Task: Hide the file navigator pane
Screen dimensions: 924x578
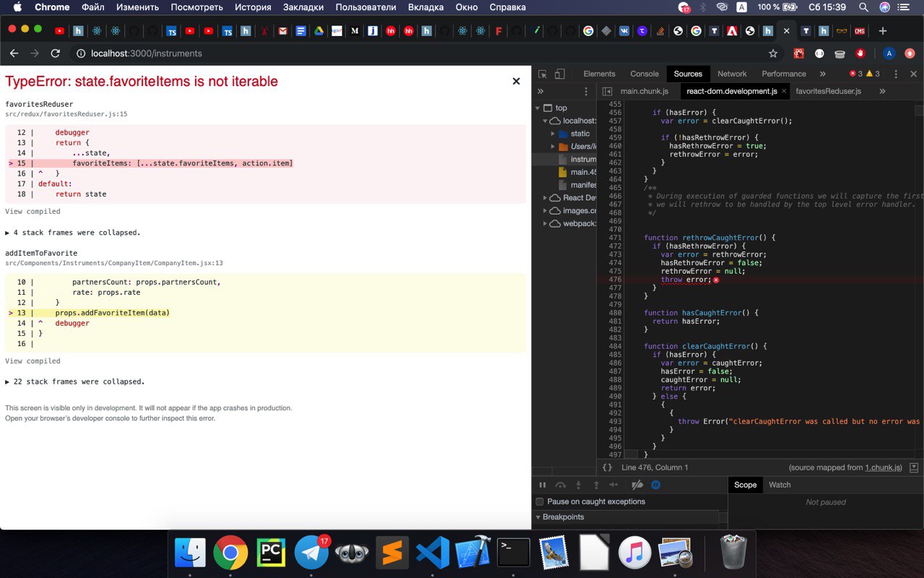Action: tap(607, 92)
